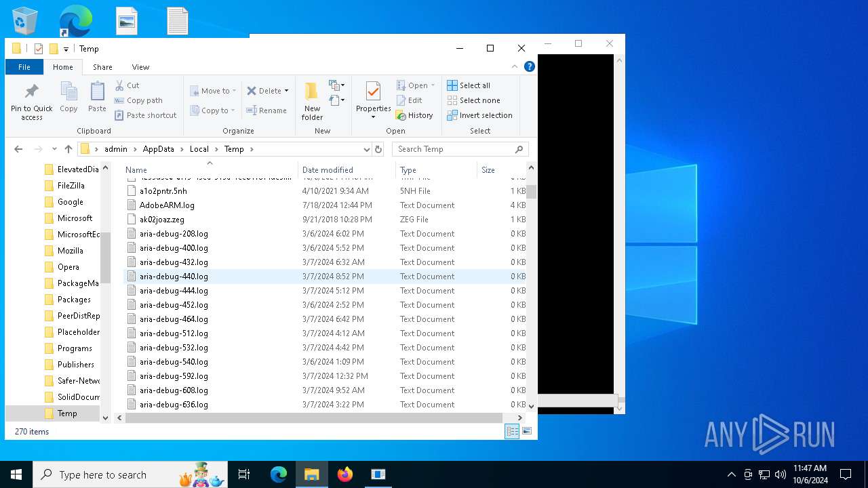868x488 pixels.
Task: Click admin in the address breadcrumb
Action: [115, 149]
